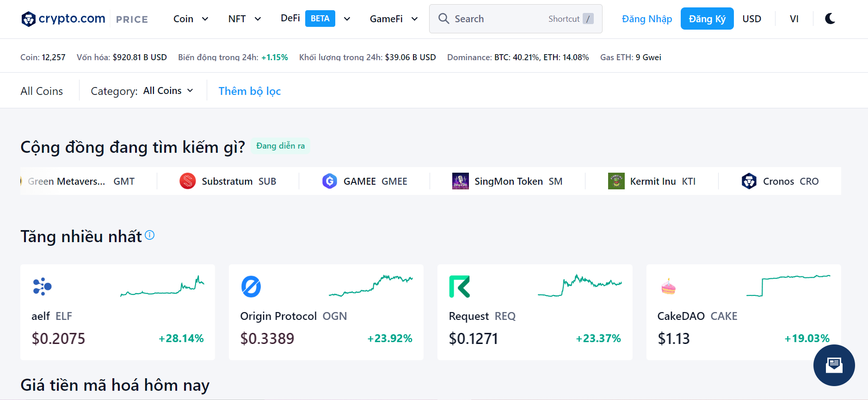868x400 pixels.
Task: Click Đăng Nhập login link
Action: 647,19
